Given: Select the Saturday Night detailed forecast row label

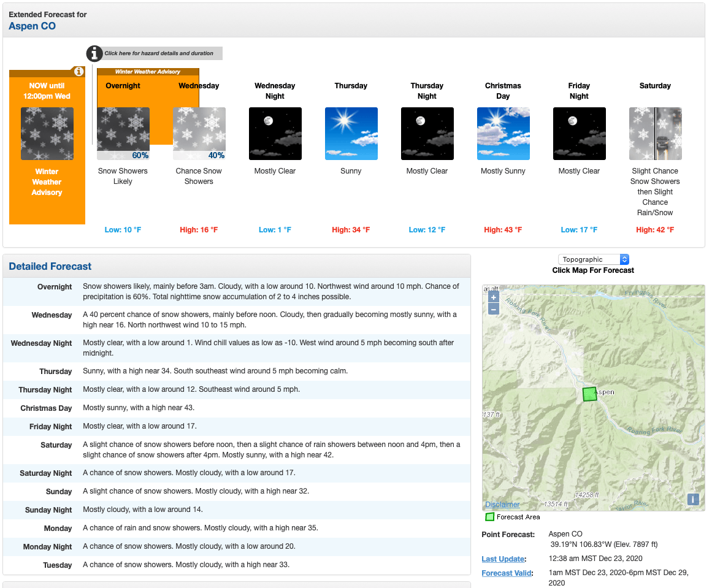Looking at the screenshot, I should coord(46,473).
